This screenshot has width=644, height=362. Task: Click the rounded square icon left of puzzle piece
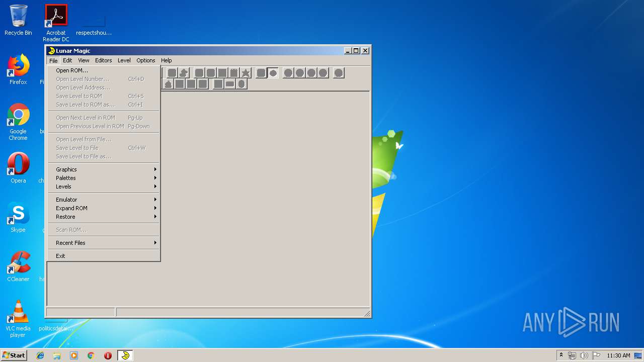172,73
